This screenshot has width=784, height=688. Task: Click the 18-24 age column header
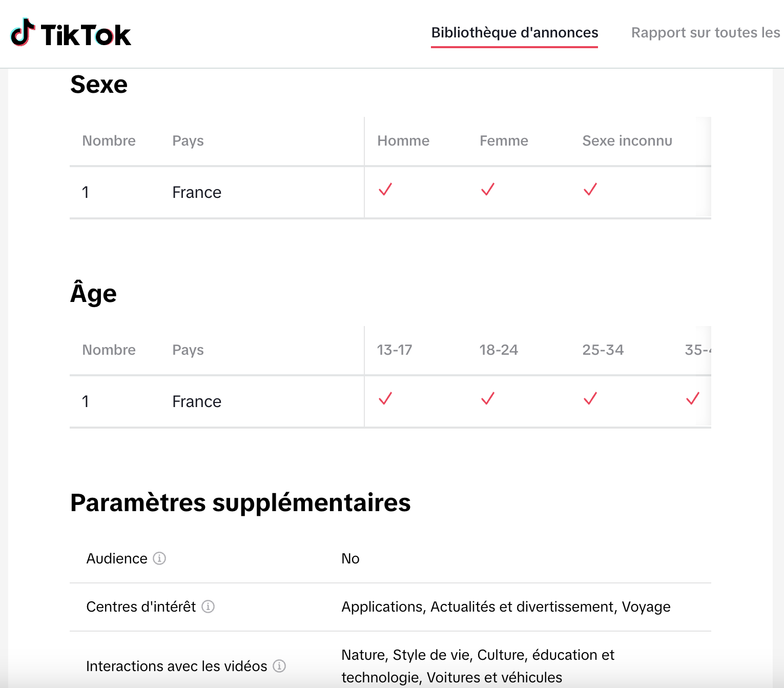pos(499,350)
